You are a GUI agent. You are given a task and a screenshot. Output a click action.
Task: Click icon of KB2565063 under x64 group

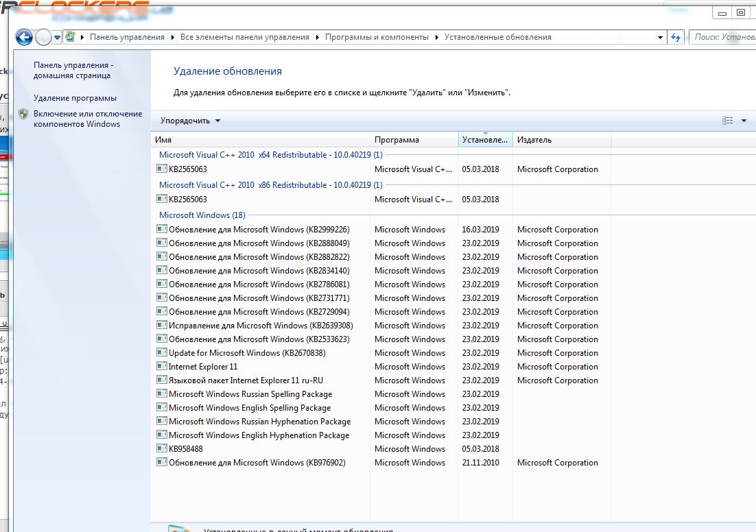161,169
